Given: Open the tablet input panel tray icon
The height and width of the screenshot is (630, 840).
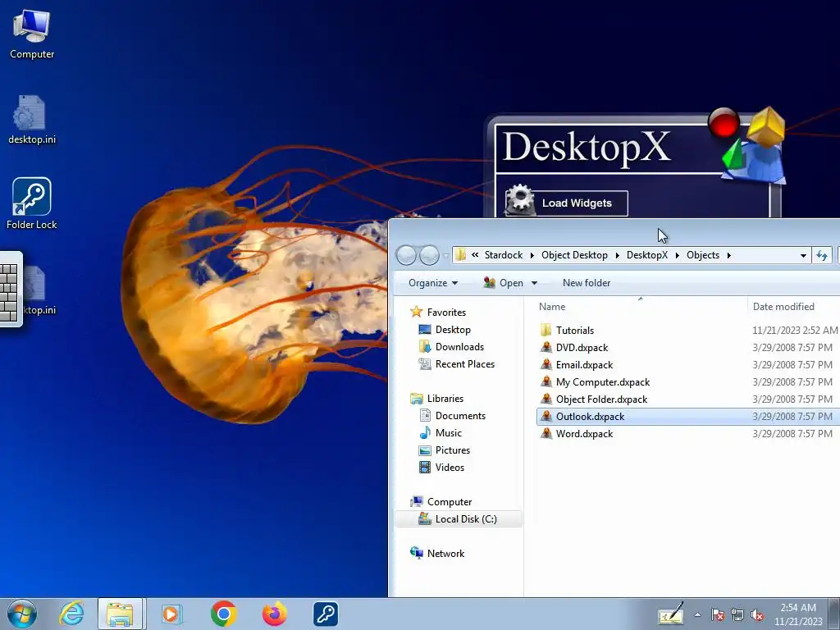Looking at the screenshot, I should tap(671, 614).
